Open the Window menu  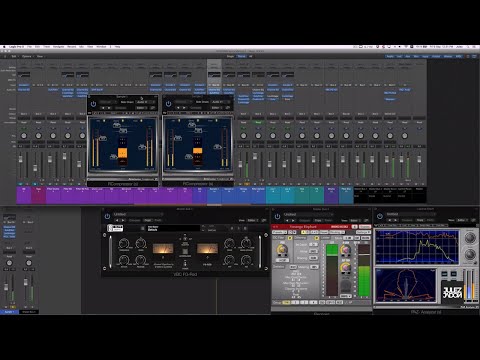coord(101,47)
